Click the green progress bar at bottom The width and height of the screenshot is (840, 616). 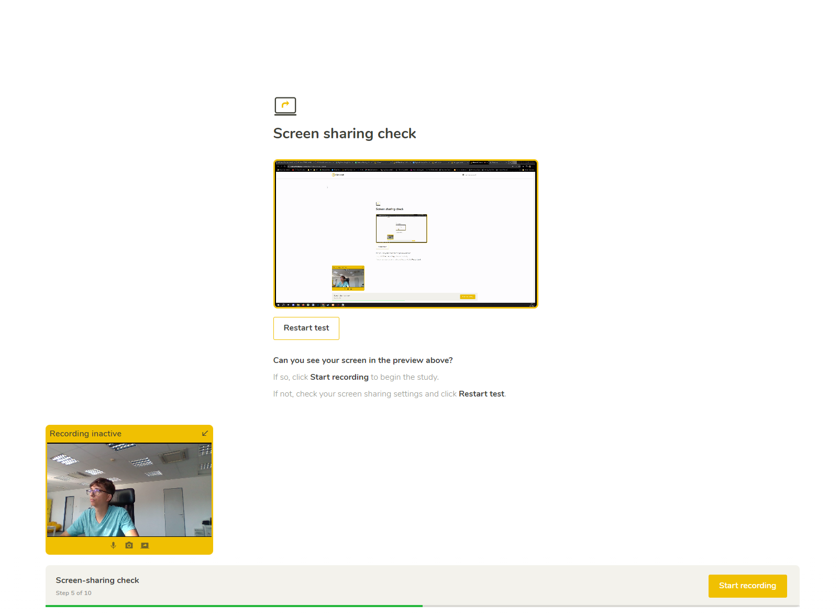click(x=234, y=606)
